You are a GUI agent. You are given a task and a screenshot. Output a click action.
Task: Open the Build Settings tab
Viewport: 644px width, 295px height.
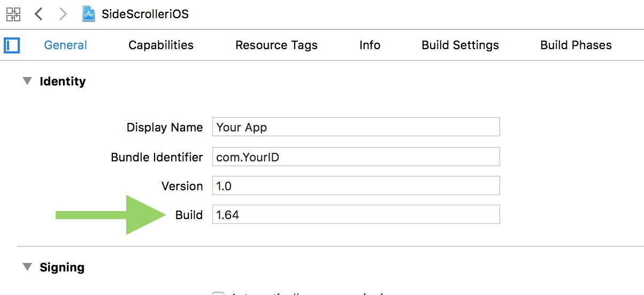(460, 45)
